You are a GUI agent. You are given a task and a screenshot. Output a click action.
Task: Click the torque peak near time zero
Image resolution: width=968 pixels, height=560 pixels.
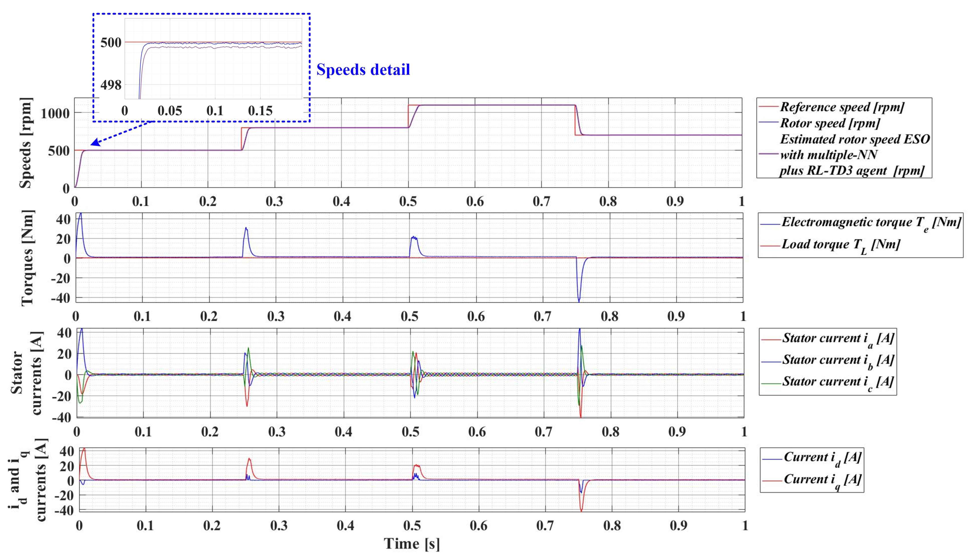(x=80, y=214)
